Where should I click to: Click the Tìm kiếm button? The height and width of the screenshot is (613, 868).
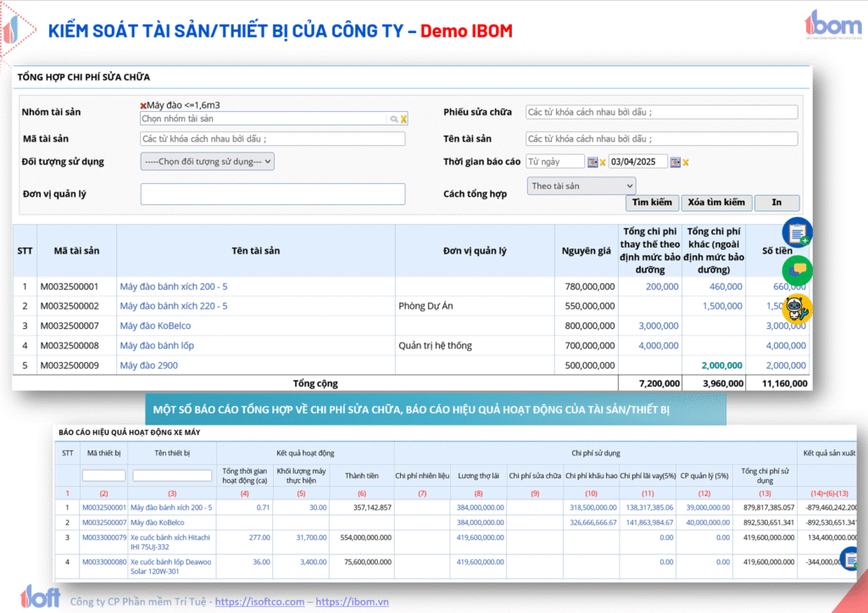(652, 203)
